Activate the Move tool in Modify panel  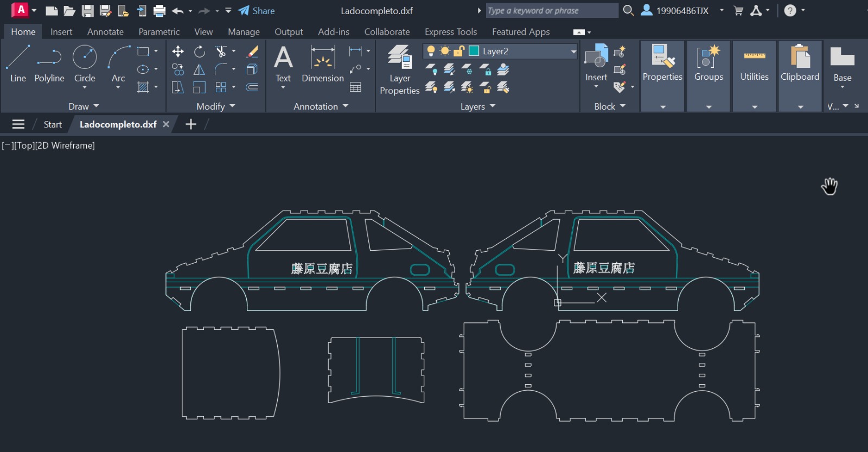click(177, 52)
